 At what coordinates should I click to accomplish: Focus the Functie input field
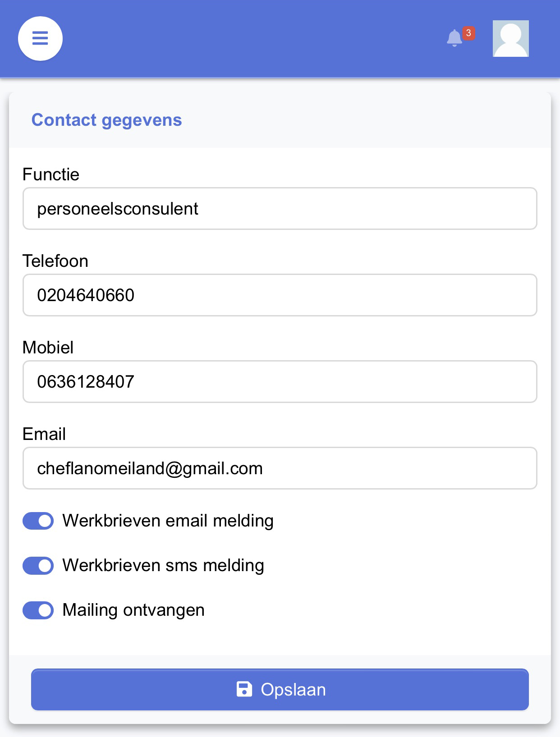tap(280, 209)
